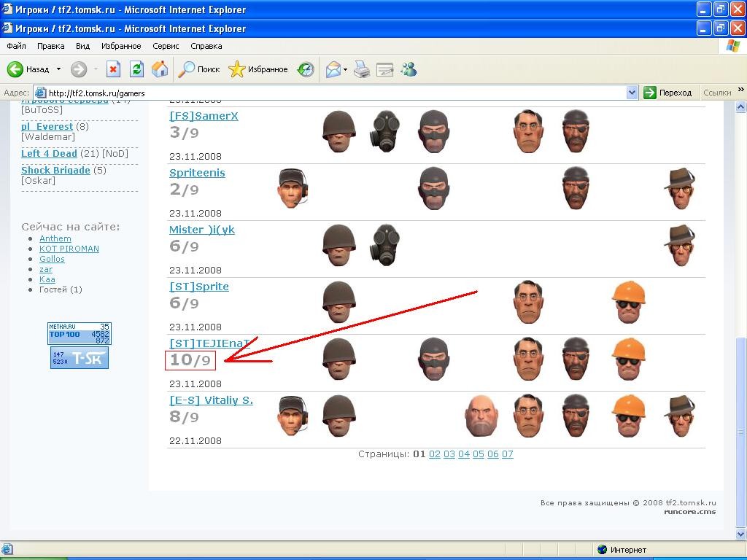Open the Правка menu

coord(50,46)
